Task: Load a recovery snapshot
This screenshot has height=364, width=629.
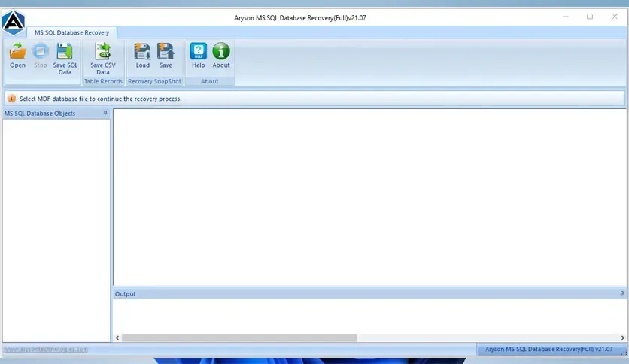Action: tap(142, 56)
